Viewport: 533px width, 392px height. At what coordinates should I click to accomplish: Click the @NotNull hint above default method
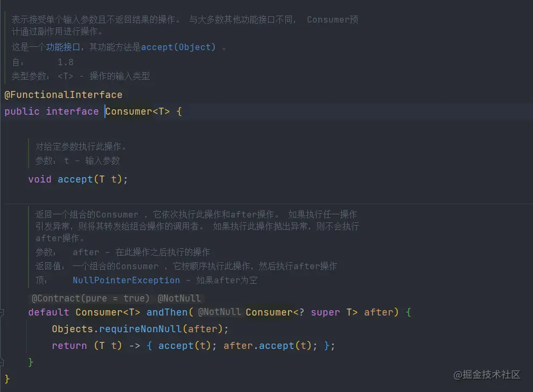click(179, 298)
